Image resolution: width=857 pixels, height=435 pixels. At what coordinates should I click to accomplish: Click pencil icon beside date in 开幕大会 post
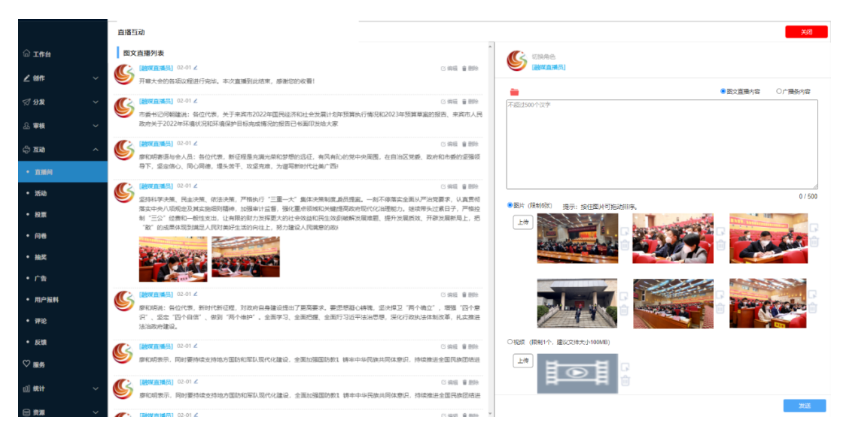(195, 68)
